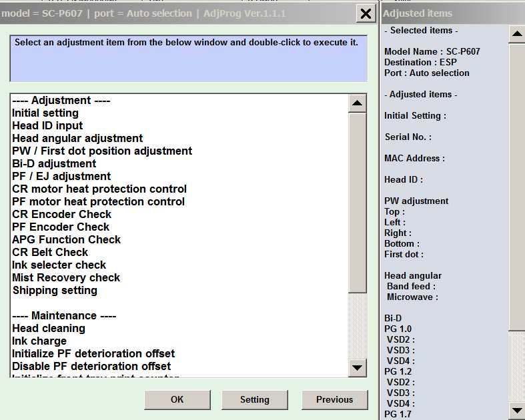The image size is (525, 420).
Task: Click Destination : ESP text
Action: pyautogui.click(x=420, y=62)
